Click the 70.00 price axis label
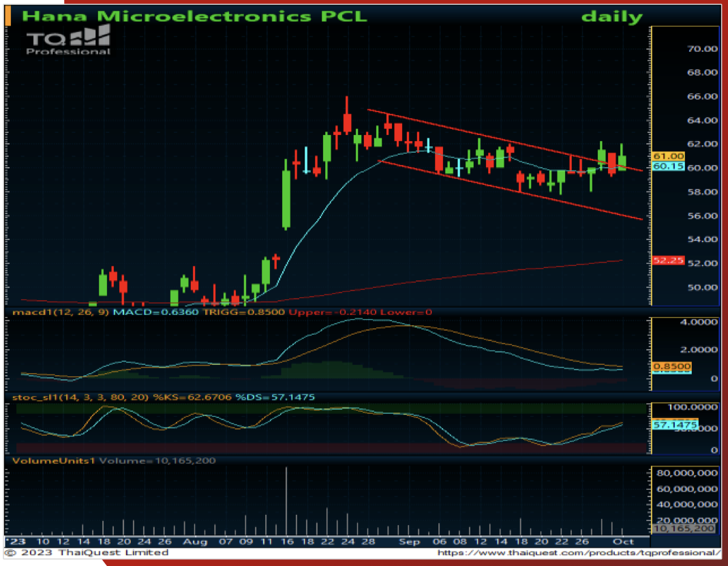 click(x=702, y=48)
